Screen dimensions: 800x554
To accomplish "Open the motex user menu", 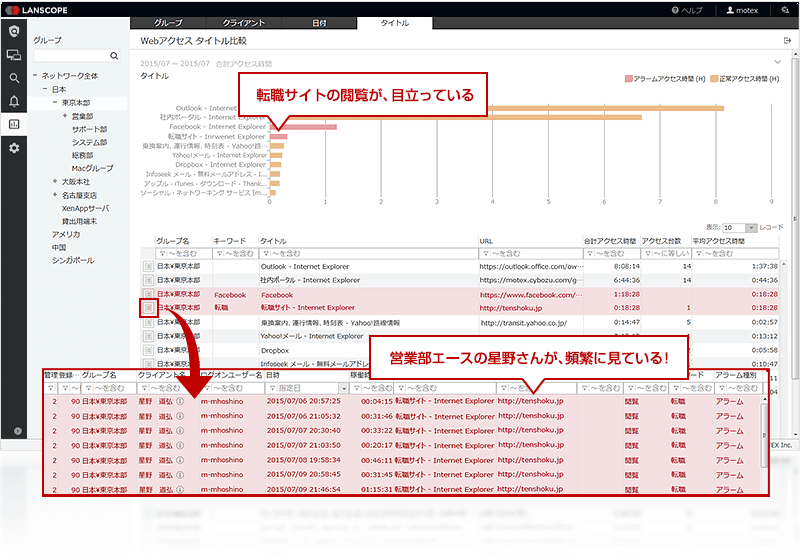I will point(742,10).
